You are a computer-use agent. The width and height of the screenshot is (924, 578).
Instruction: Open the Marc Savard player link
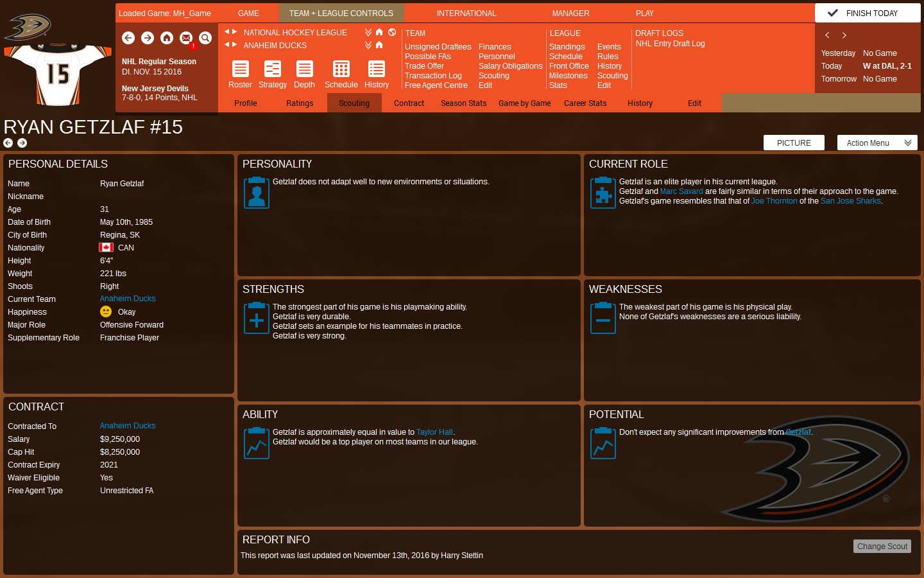tap(681, 191)
